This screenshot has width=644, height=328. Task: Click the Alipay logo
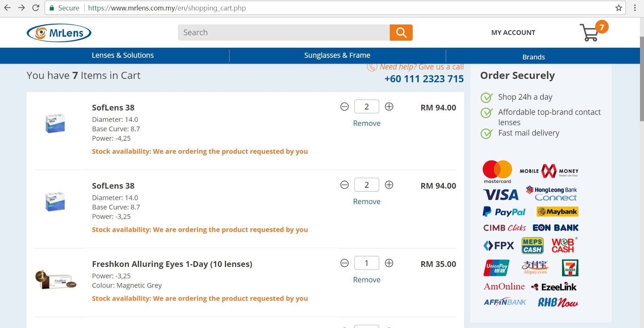pos(535,267)
